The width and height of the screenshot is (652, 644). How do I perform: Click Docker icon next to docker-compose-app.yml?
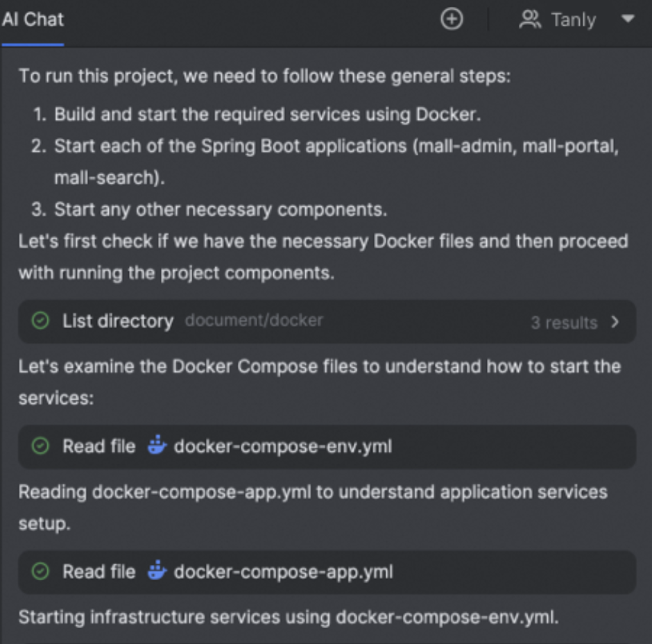click(x=157, y=570)
